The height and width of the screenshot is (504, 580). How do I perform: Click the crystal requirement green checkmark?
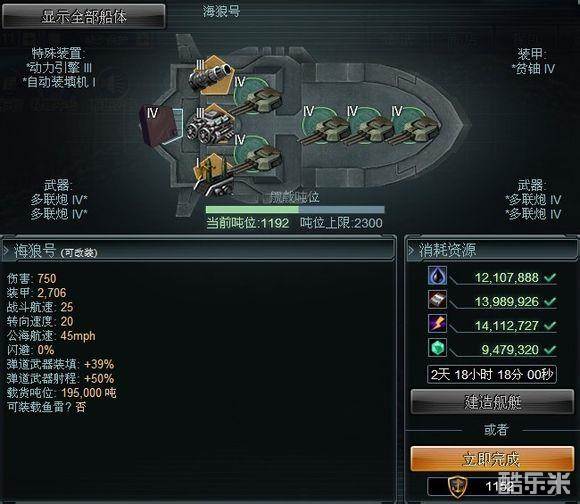tap(550, 349)
